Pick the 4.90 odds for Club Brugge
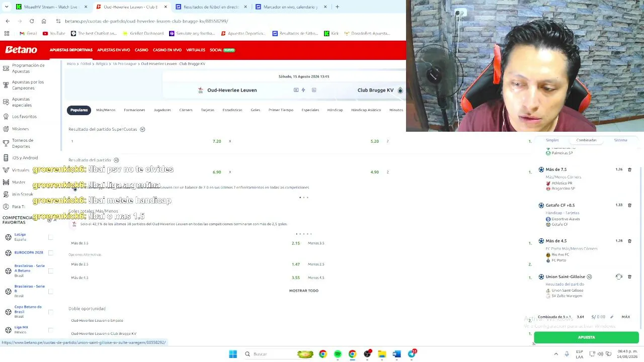 (x=374, y=172)
